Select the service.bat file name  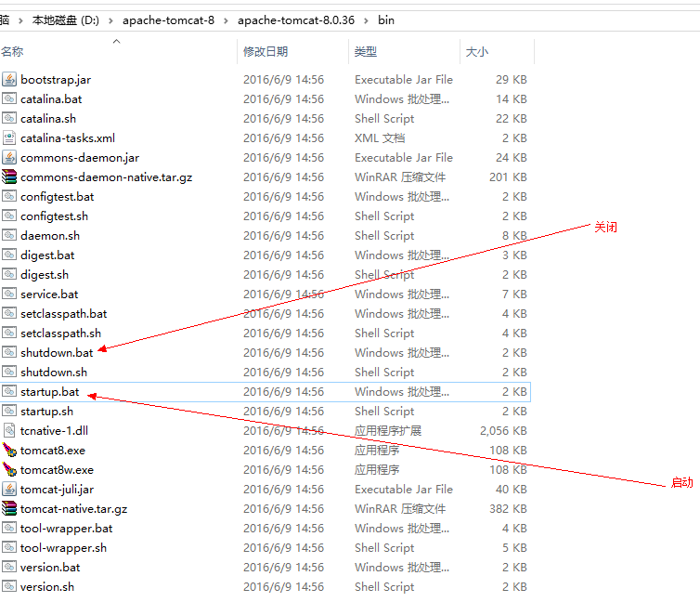(49, 294)
